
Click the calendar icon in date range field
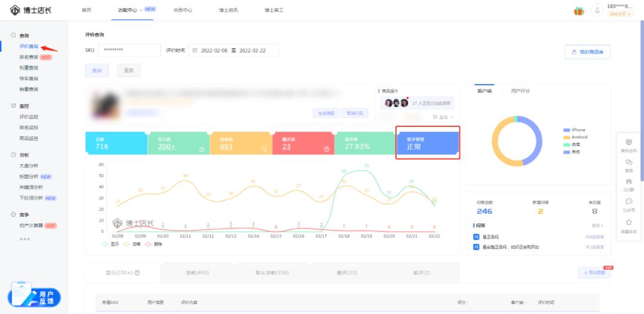pyautogui.click(x=195, y=51)
